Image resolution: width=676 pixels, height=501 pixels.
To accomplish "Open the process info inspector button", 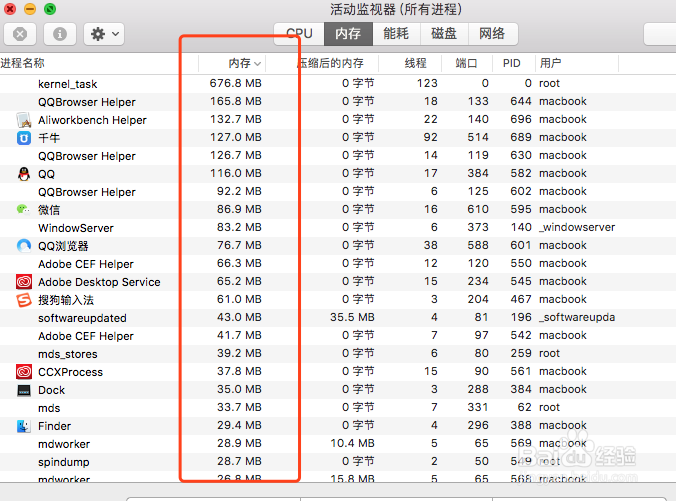I will [x=60, y=34].
